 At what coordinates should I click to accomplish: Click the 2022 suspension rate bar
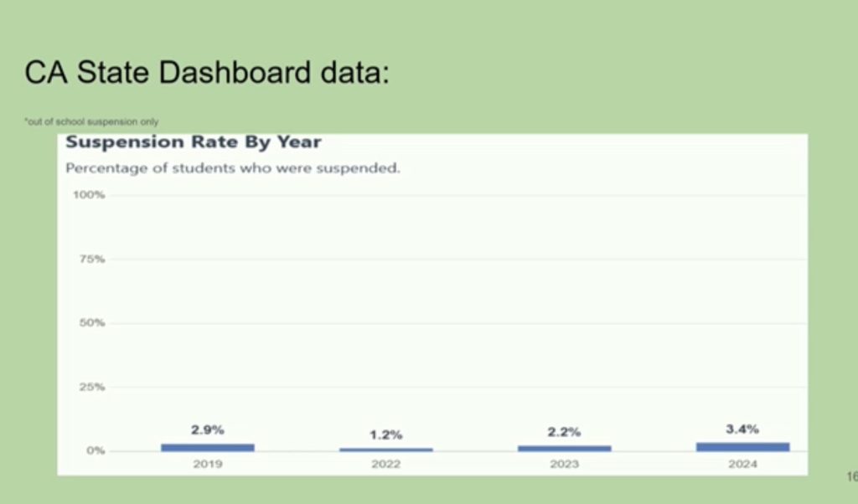point(386,450)
